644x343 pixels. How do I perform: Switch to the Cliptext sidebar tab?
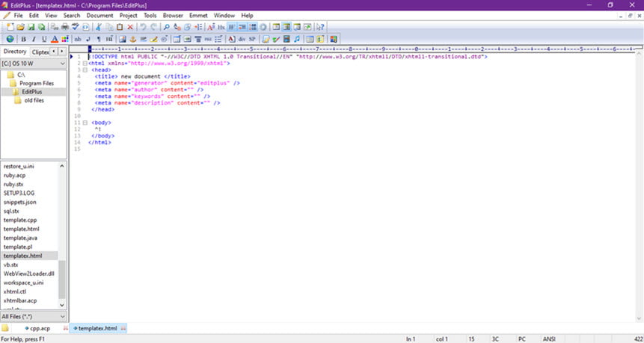click(x=40, y=52)
